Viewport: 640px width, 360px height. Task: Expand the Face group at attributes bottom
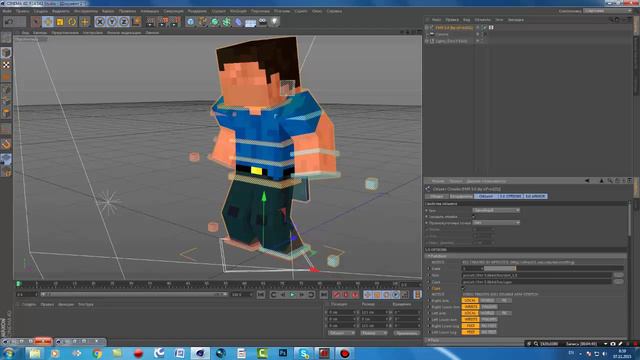click(x=428, y=340)
